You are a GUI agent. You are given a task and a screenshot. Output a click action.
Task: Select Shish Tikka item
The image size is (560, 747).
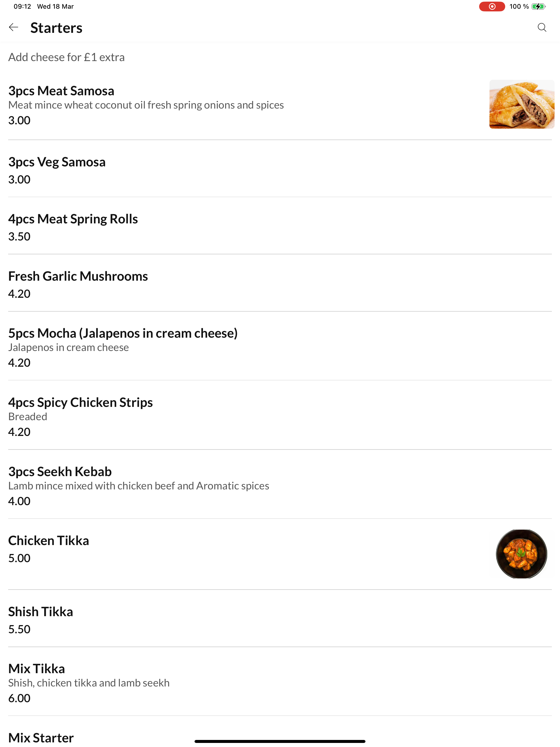(280, 619)
